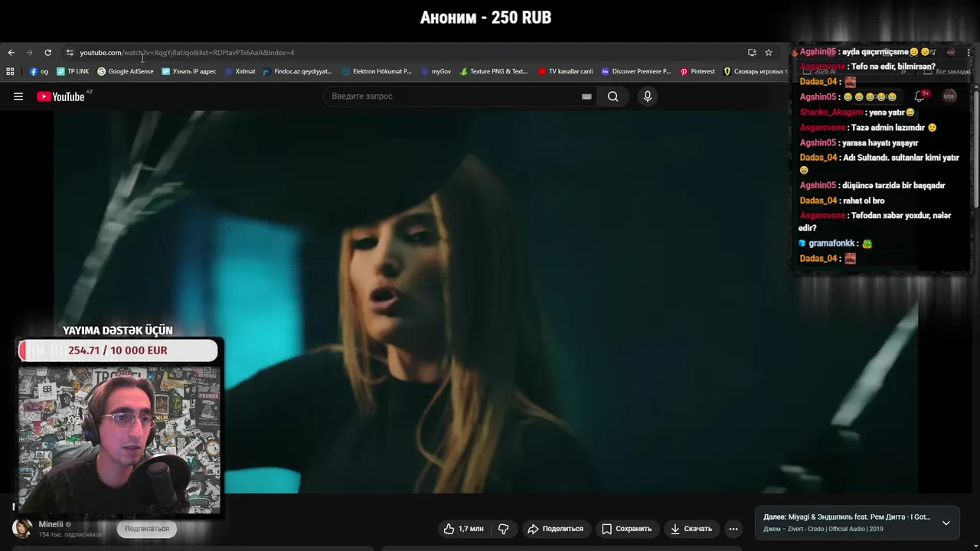This screenshot has height=551, width=980.
Task: Click the YouTube URL address bar
Action: point(406,53)
